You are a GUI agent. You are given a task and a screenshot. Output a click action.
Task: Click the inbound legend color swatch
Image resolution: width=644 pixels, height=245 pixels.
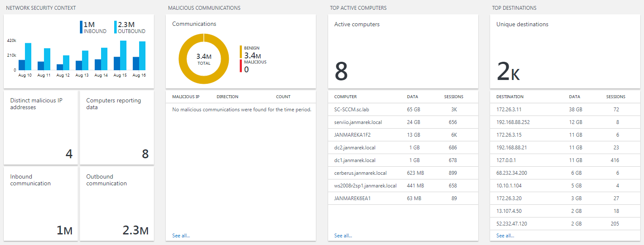[81, 28]
